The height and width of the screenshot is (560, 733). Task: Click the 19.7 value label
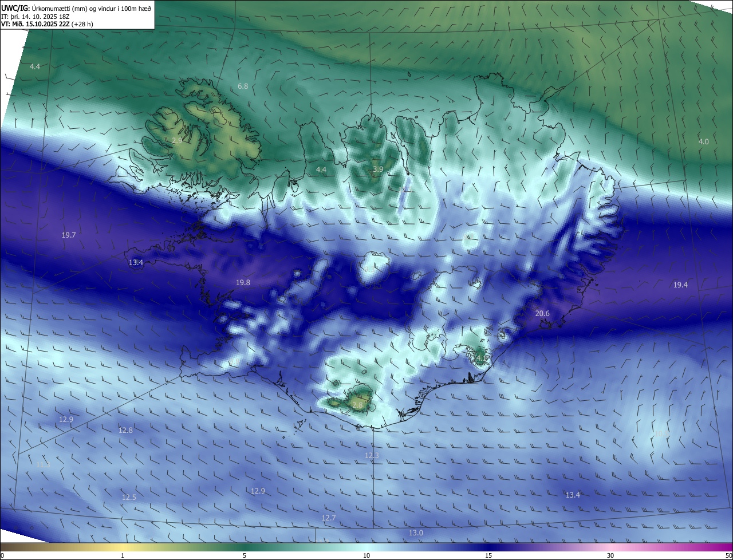click(x=69, y=235)
